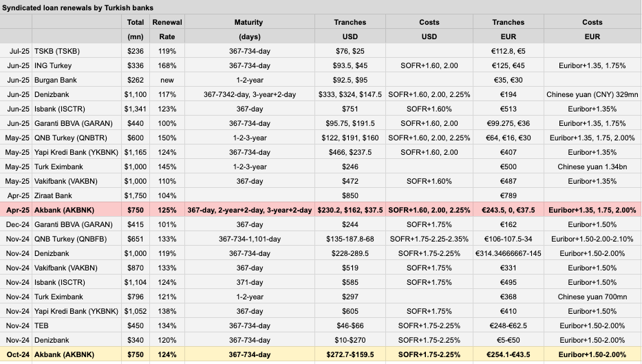642x364 pixels.
Task: Select the Oct-24 Akbank (AKBNK) row name
Action: click(76, 354)
